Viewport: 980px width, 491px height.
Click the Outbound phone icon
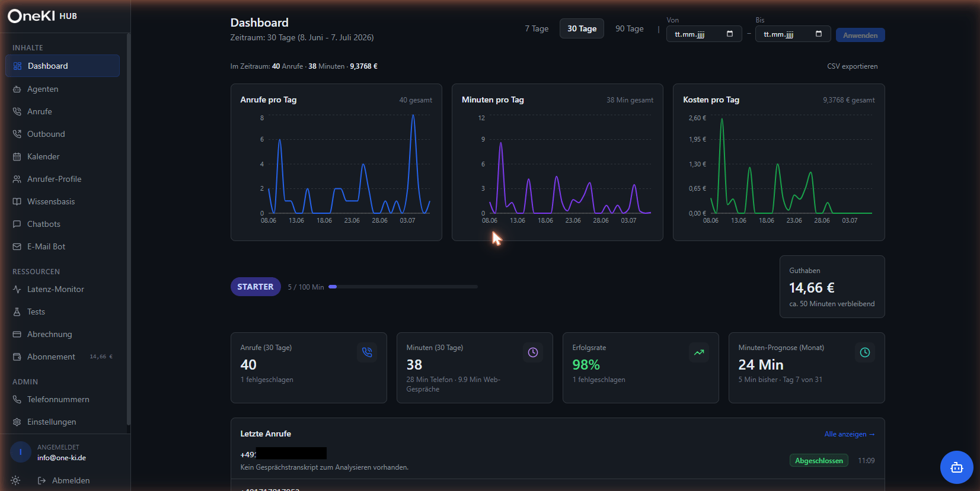[x=17, y=134]
